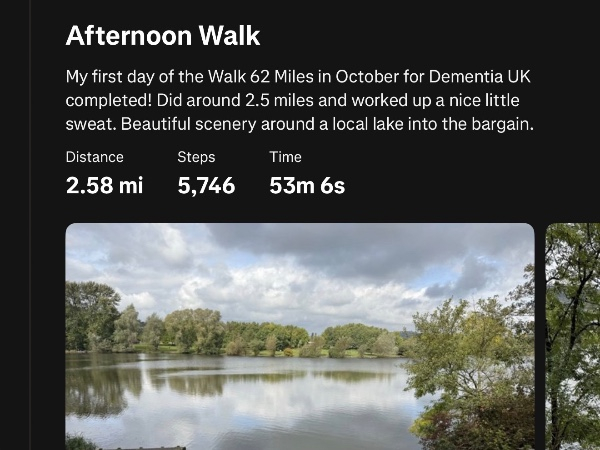Click the Distance stat label
This screenshot has height=450, width=600.
point(95,157)
